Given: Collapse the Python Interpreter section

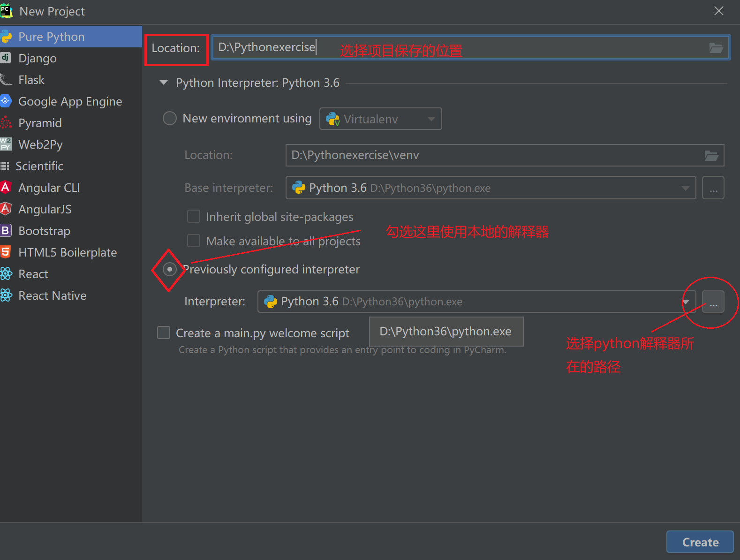Looking at the screenshot, I should tap(164, 83).
